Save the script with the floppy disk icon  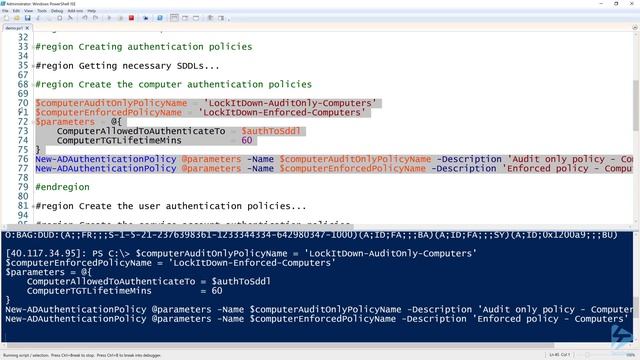click(27, 18)
